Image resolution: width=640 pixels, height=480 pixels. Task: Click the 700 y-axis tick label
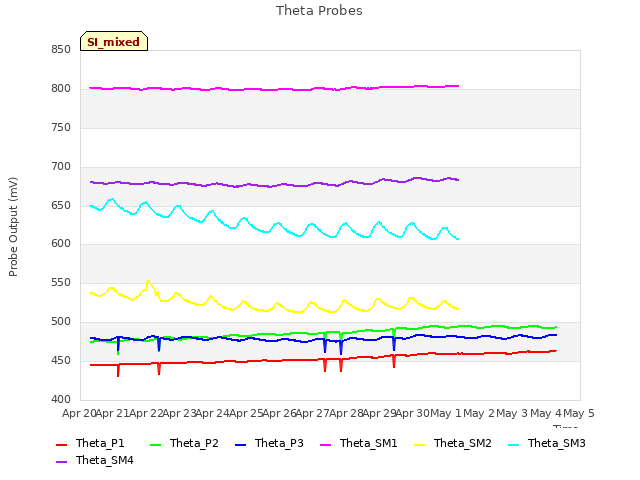click(61, 167)
